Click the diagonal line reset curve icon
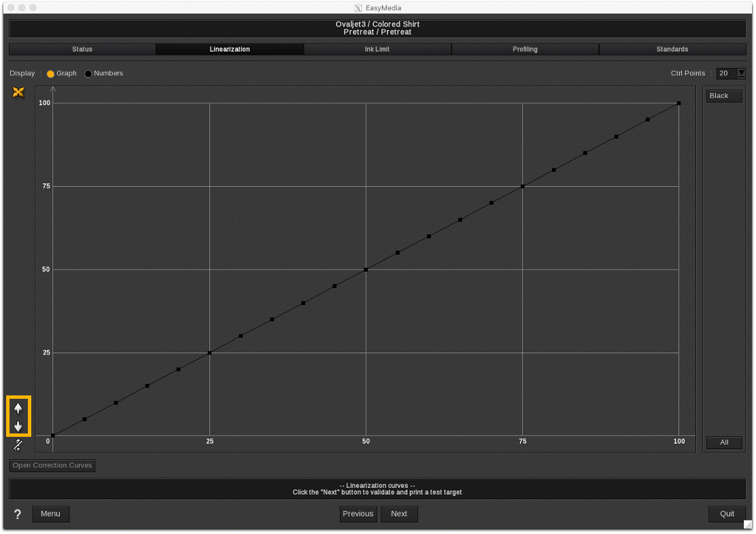 point(18,445)
